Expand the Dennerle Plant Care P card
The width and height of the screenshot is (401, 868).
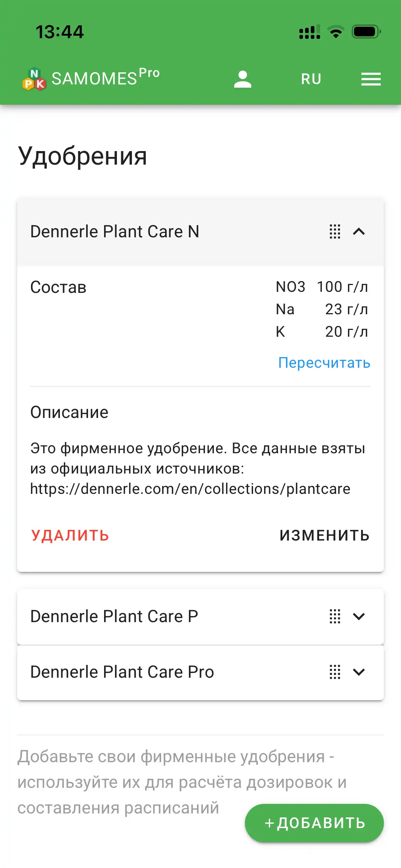tap(359, 616)
